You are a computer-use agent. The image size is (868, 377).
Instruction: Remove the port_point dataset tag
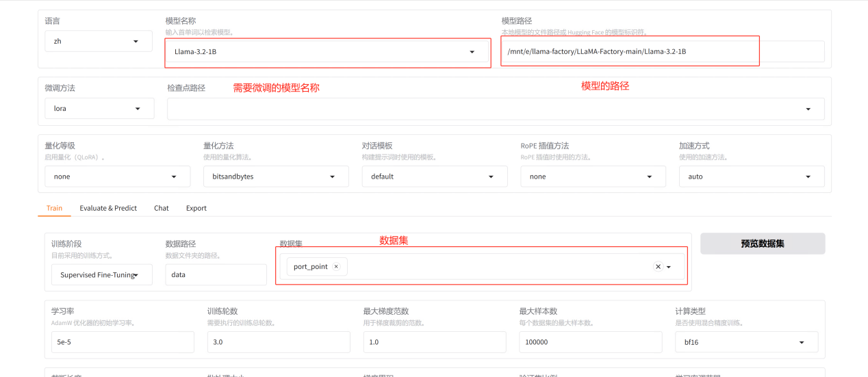click(x=336, y=267)
